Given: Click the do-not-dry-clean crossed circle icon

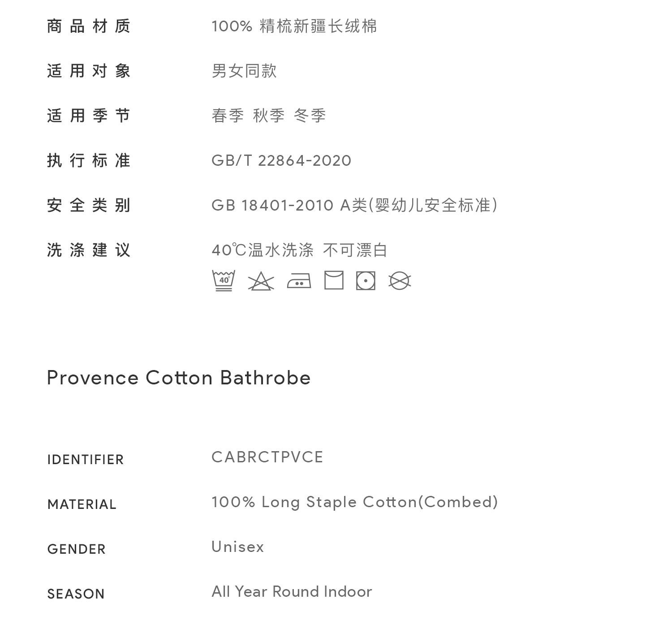Looking at the screenshot, I should pos(400,281).
